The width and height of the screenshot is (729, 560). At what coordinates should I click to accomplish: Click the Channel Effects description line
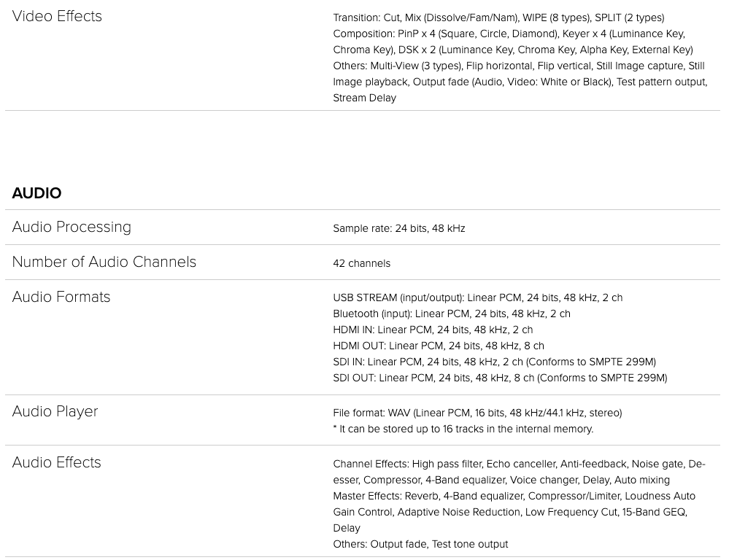tap(520, 472)
